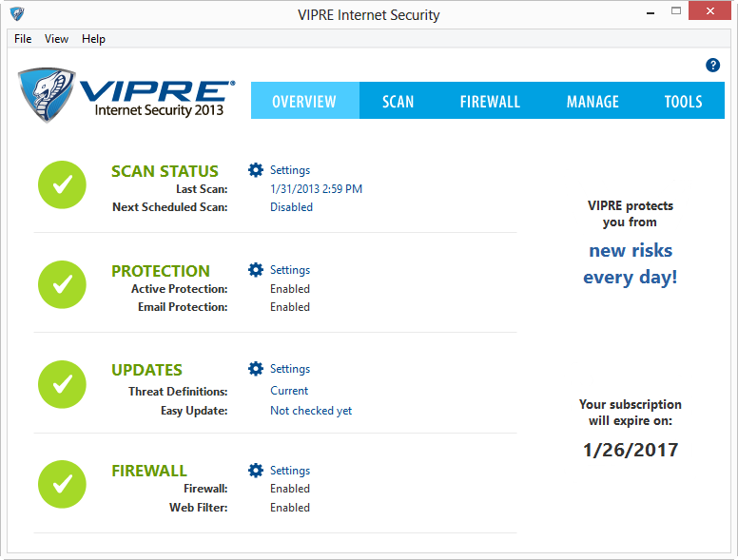Click the green checkmark beside Scan Status
Viewport: 738px width, 560px height.
(x=62, y=185)
